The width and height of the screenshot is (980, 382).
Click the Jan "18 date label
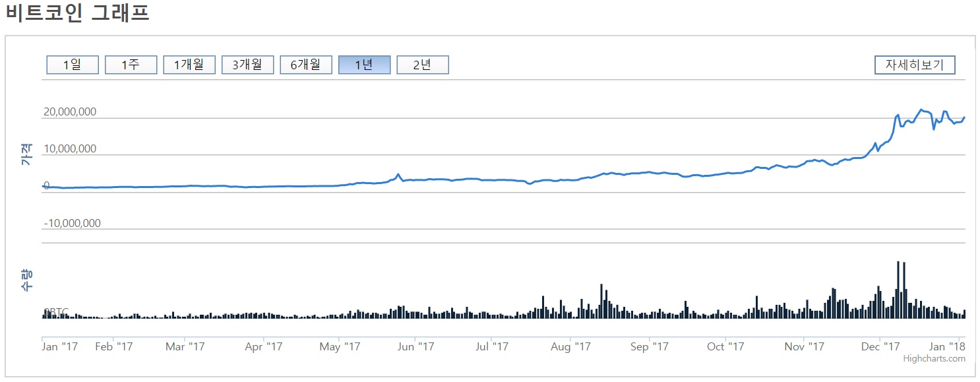(948, 346)
